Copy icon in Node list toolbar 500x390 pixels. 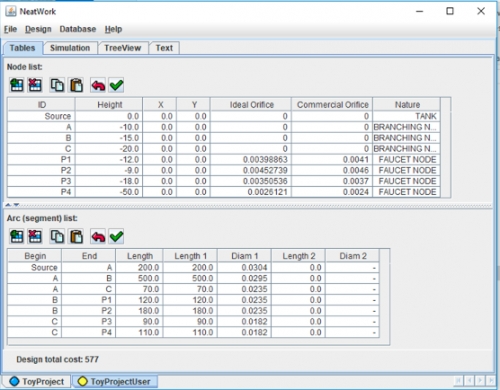(57, 85)
